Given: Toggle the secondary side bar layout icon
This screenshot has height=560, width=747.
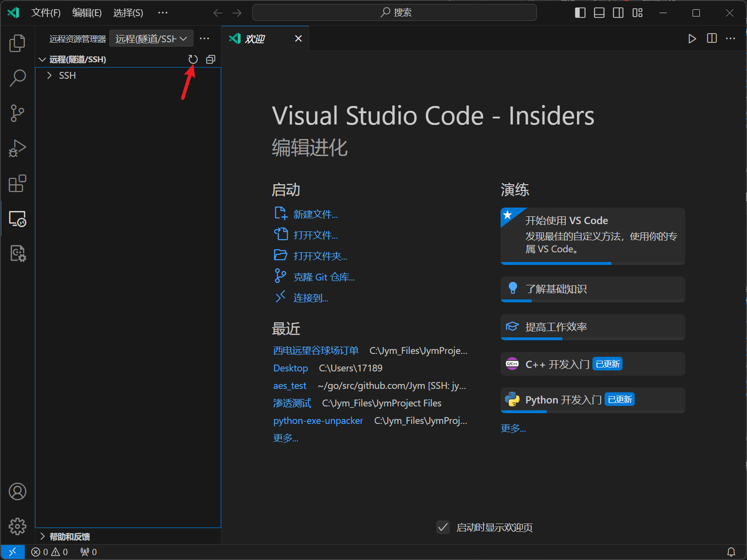Looking at the screenshot, I should click(x=618, y=13).
